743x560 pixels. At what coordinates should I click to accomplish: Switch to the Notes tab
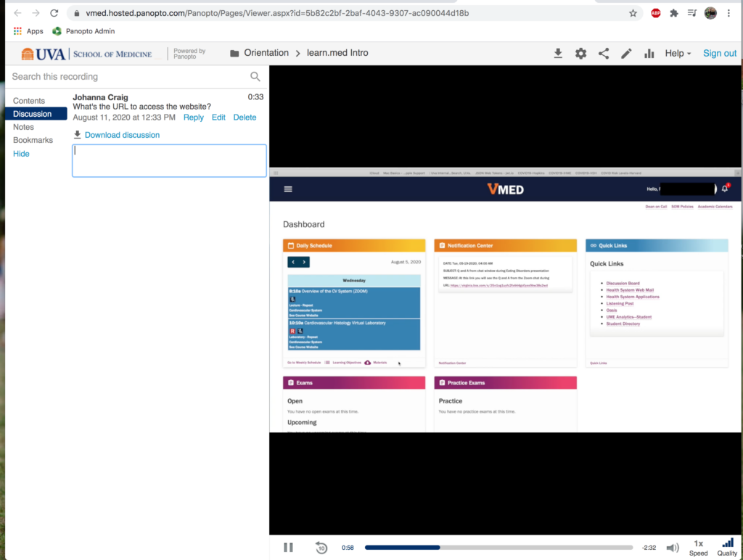23,127
